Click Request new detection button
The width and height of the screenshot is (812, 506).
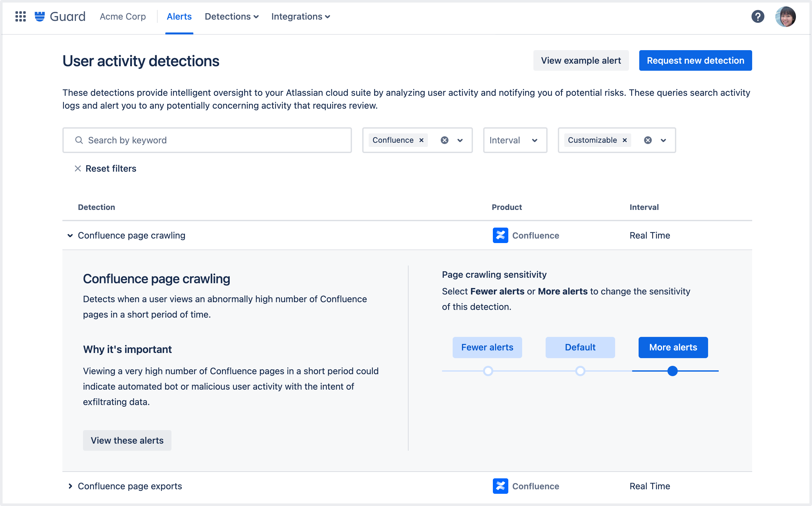tap(696, 60)
